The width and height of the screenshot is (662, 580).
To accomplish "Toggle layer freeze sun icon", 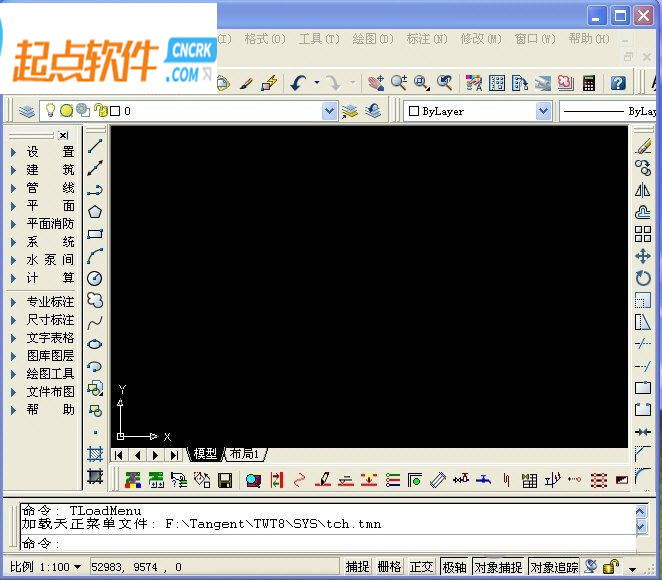I will click(66, 111).
